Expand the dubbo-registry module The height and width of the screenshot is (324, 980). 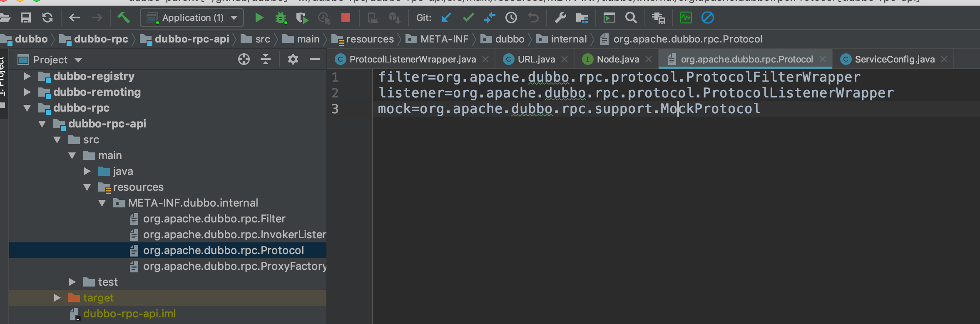[27, 76]
